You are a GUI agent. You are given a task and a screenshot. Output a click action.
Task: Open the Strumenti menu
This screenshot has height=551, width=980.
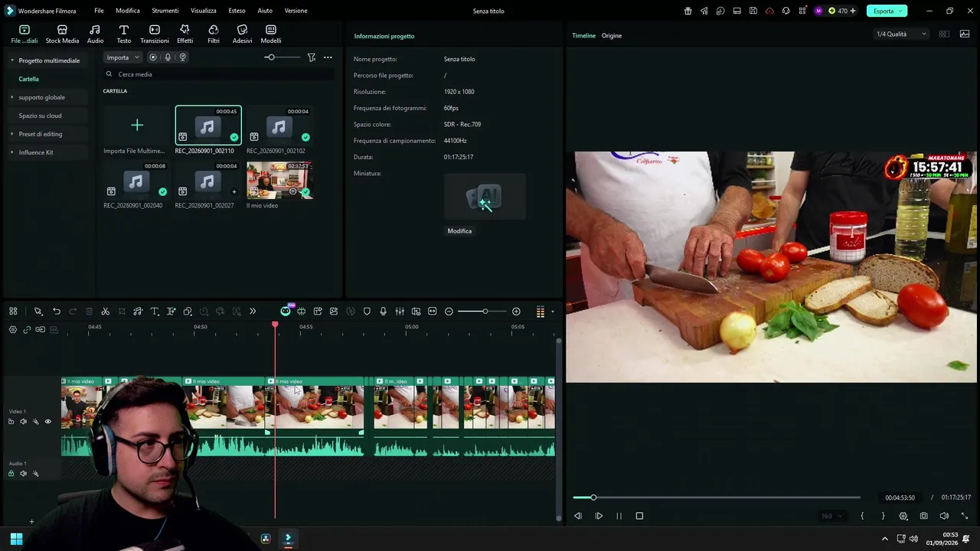point(165,11)
